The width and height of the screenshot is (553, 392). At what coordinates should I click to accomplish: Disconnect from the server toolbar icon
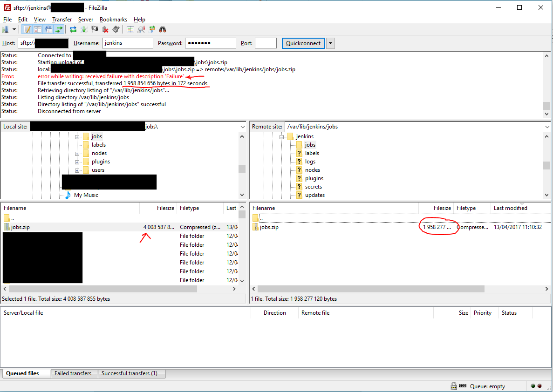point(105,30)
